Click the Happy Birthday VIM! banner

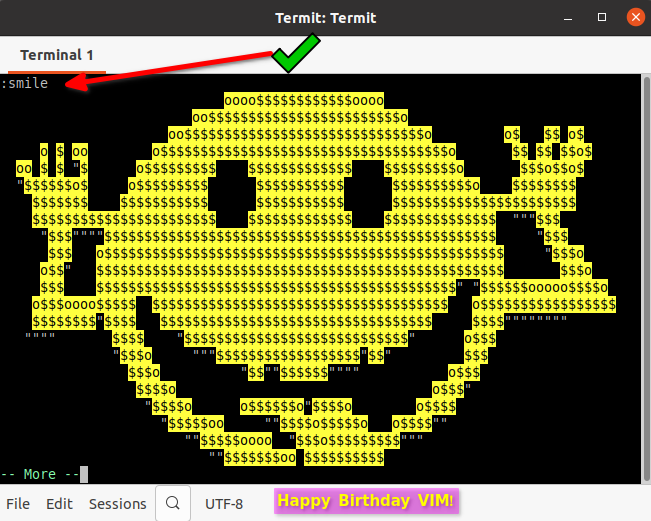pyautogui.click(x=366, y=501)
